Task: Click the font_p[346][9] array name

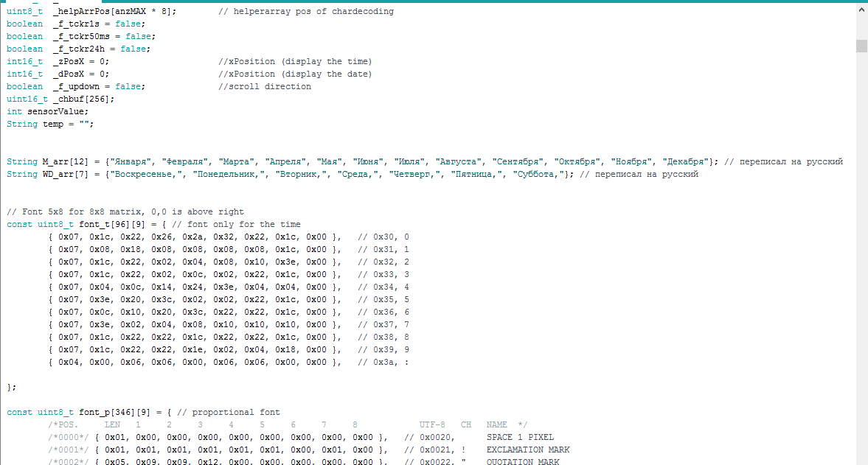Action: click(114, 413)
